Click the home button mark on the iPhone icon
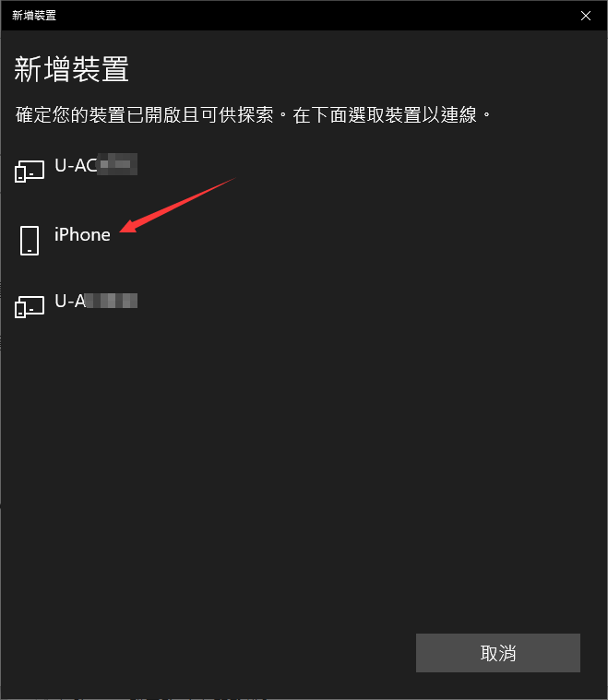608x700 pixels. tap(30, 251)
